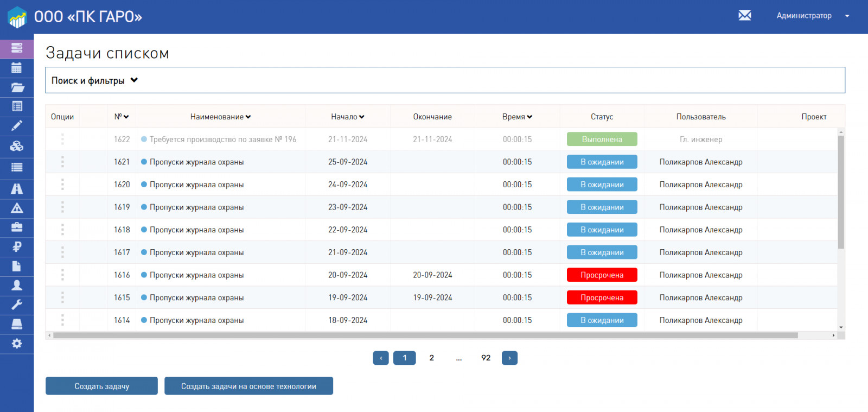Click scroll-down arrow of table scrollbar
The height and width of the screenshot is (412, 868).
[841, 327]
